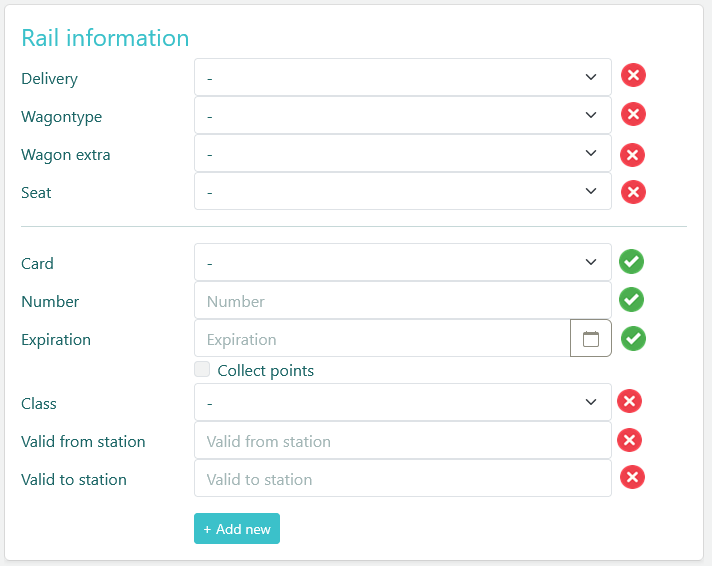Open the Expiration calendar picker
The height and width of the screenshot is (566, 712).
[590, 339]
